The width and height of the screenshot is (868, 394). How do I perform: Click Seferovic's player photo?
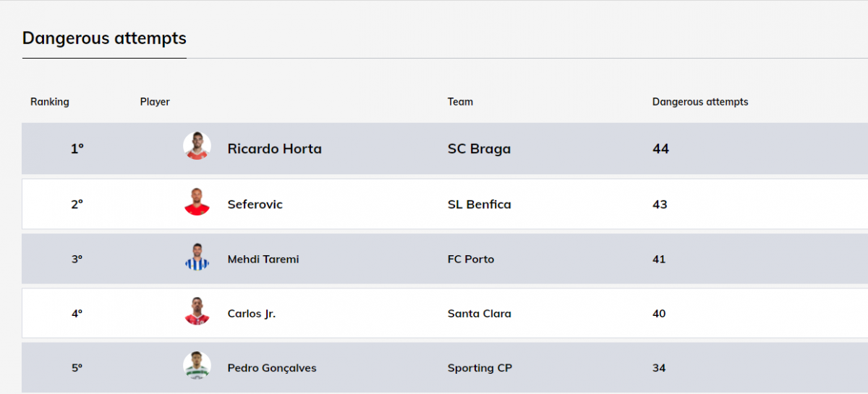click(x=197, y=202)
